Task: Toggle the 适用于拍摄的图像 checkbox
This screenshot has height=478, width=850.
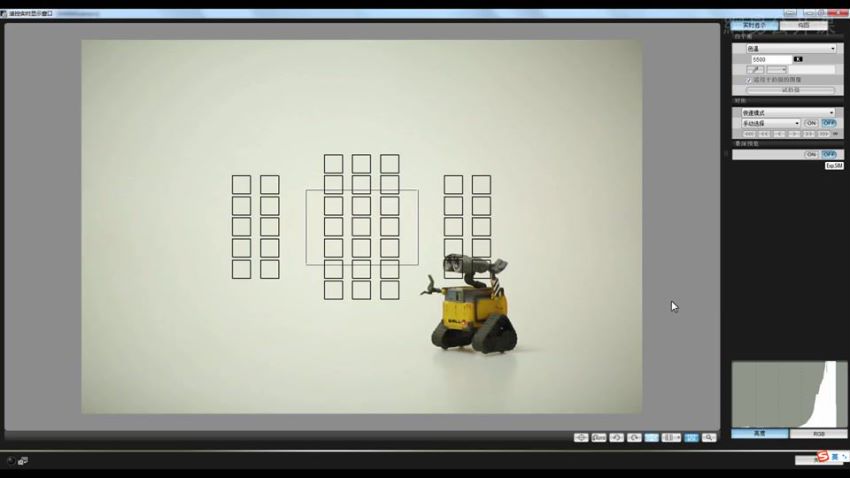Action: 749,80
